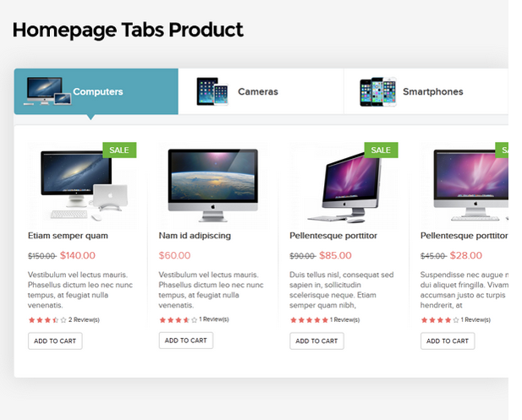This screenshot has height=420, width=522.
Task: Switch to the Cameras tab
Action: (261, 91)
